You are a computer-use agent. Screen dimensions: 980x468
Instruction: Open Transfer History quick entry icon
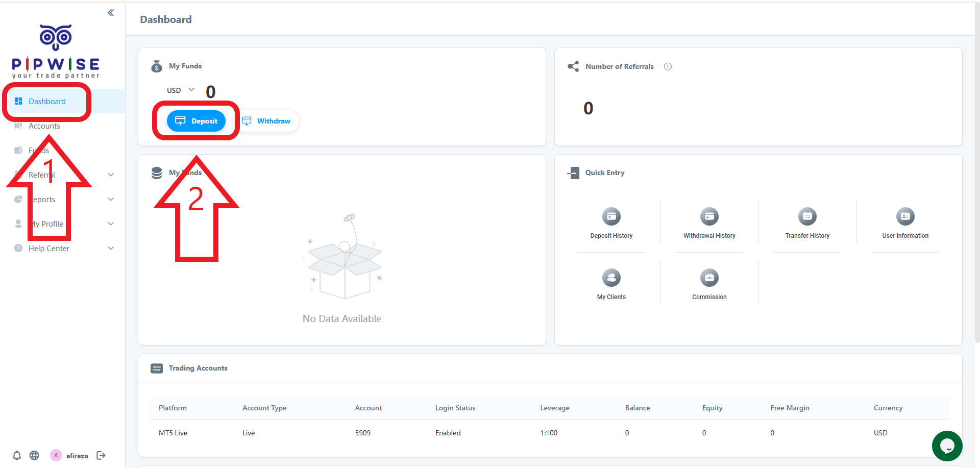point(807,216)
